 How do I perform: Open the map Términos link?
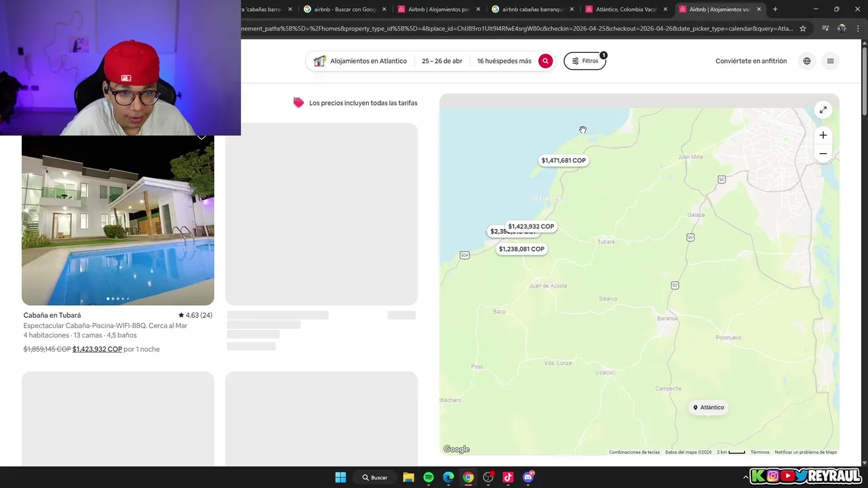pyautogui.click(x=759, y=452)
